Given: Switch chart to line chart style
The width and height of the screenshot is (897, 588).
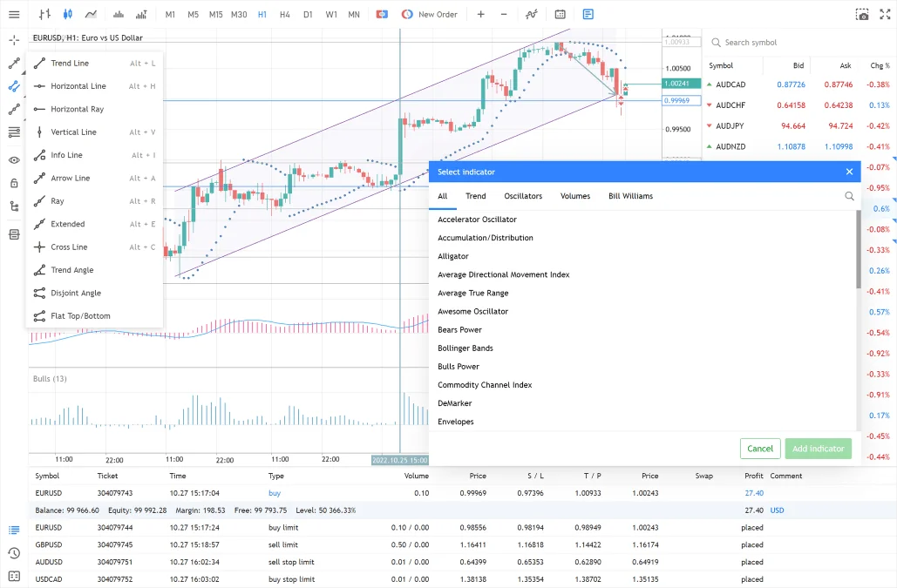Looking at the screenshot, I should click(91, 15).
